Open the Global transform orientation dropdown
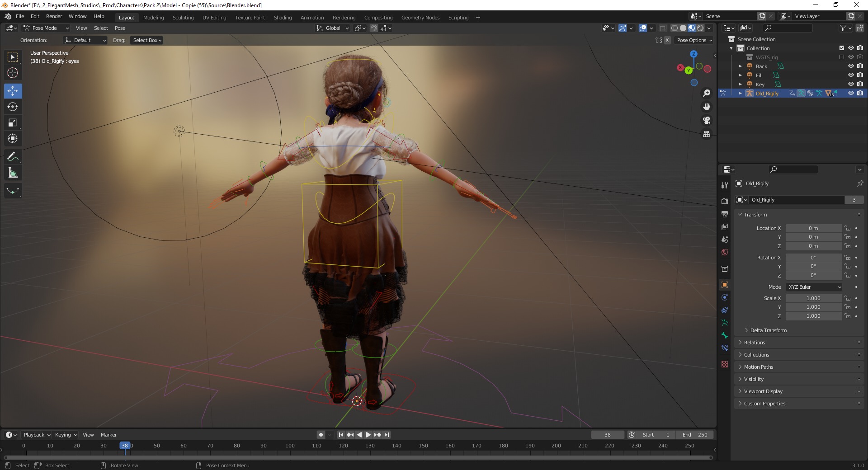The height and width of the screenshot is (470, 868). pyautogui.click(x=333, y=28)
